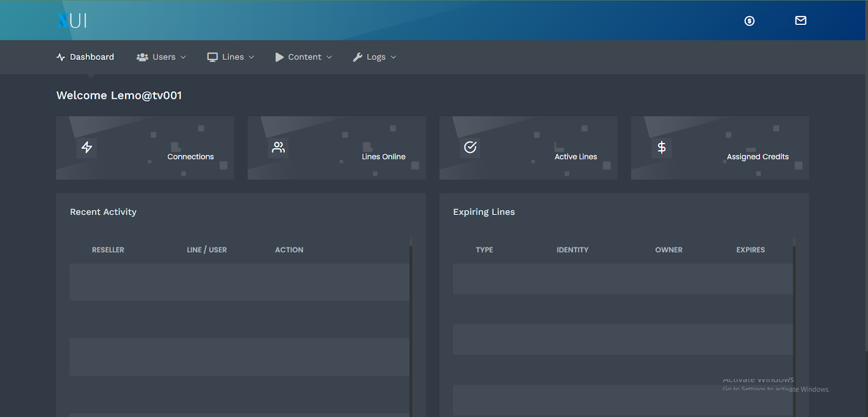This screenshot has width=868, height=417.
Task: Expand the Logs dropdown chevron
Action: pos(393,57)
